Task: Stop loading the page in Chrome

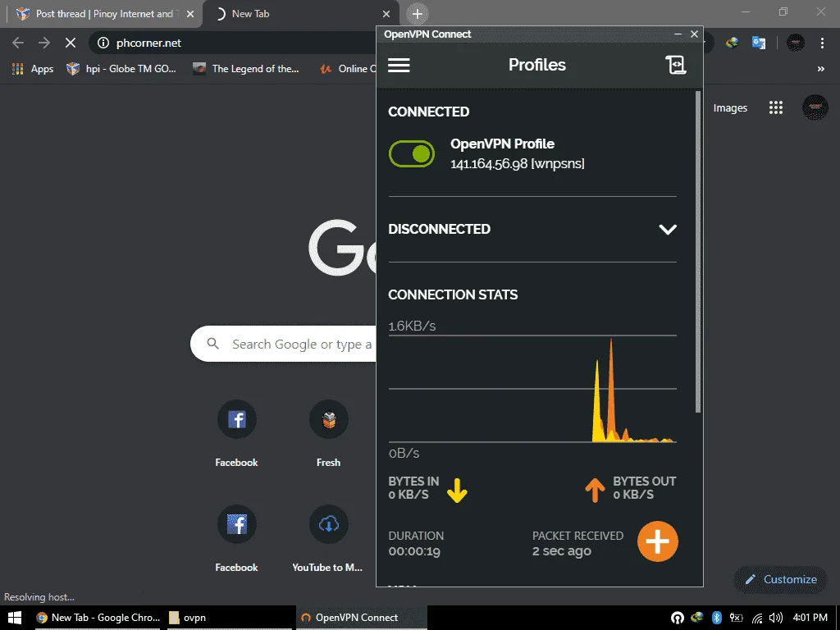Action: pyautogui.click(x=71, y=43)
